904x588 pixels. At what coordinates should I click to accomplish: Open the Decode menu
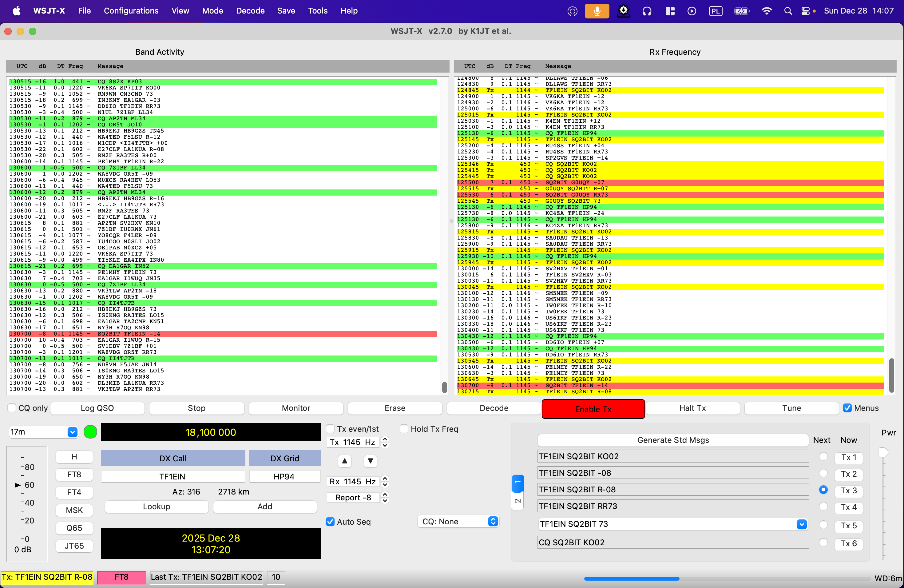(x=250, y=11)
